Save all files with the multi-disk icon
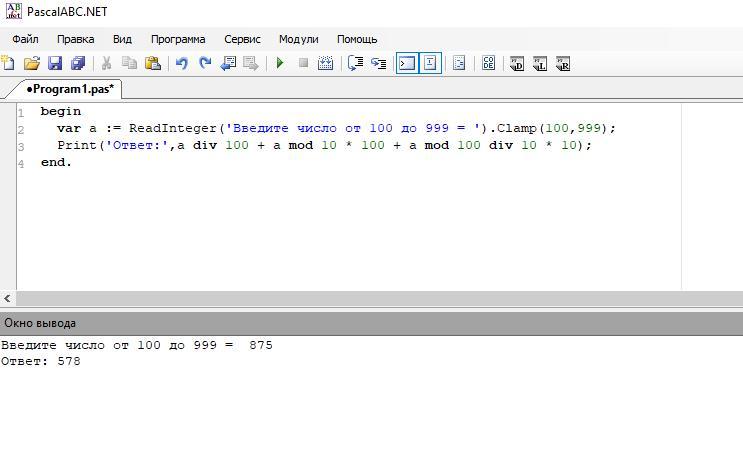The height and width of the screenshot is (465, 743). click(78, 63)
